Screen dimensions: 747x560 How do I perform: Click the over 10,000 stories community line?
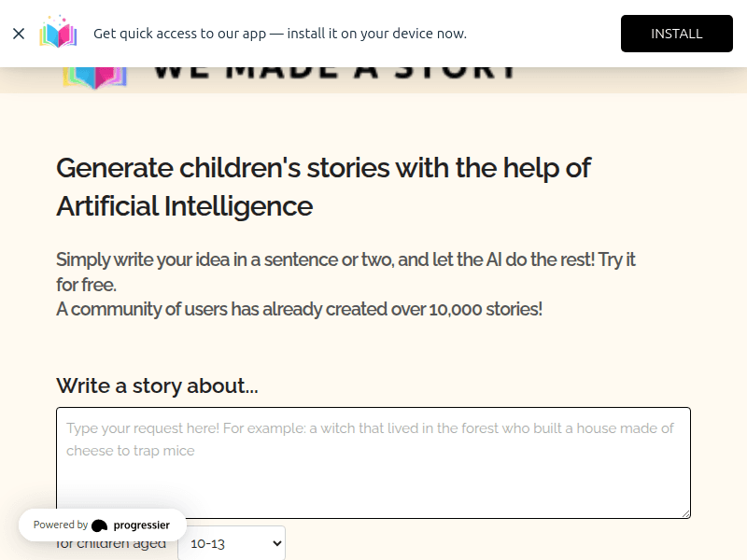[299, 309]
